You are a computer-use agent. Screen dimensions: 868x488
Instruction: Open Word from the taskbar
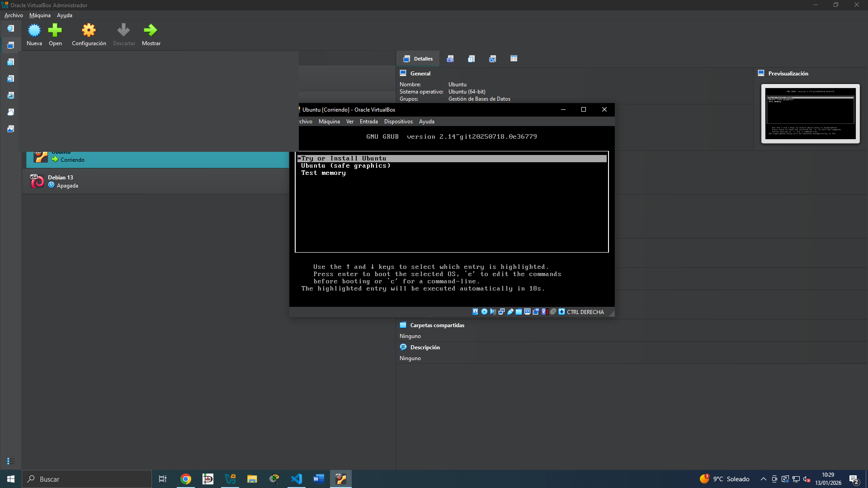pyautogui.click(x=319, y=479)
